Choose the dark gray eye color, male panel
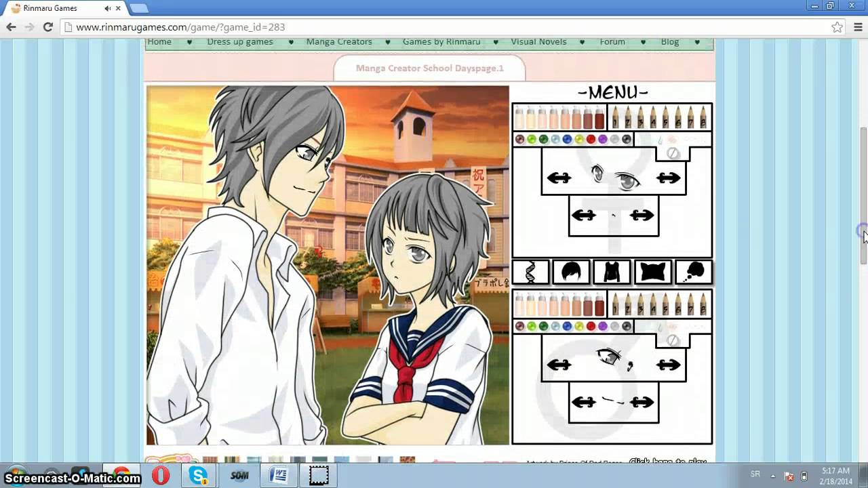 (627, 327)
